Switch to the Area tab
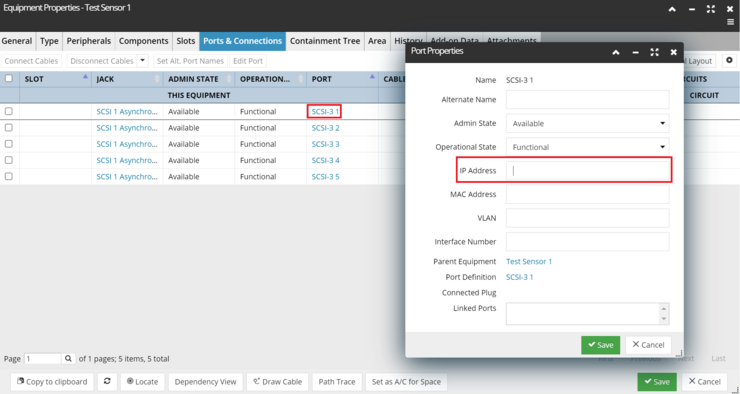The width and height of the screenshot is (740, 394). (x=377, y=41)
